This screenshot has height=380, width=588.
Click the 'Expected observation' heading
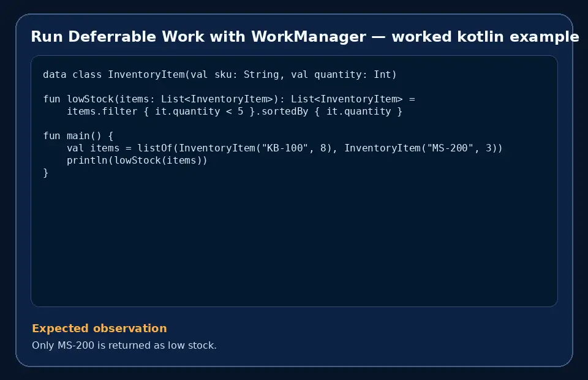click(x=99, y=329)
